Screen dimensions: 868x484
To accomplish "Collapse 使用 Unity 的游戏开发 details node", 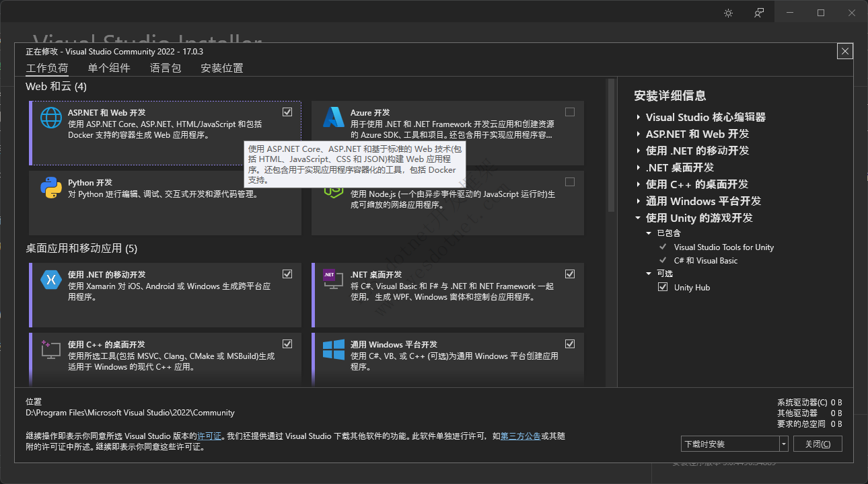I will pos(638,218).
